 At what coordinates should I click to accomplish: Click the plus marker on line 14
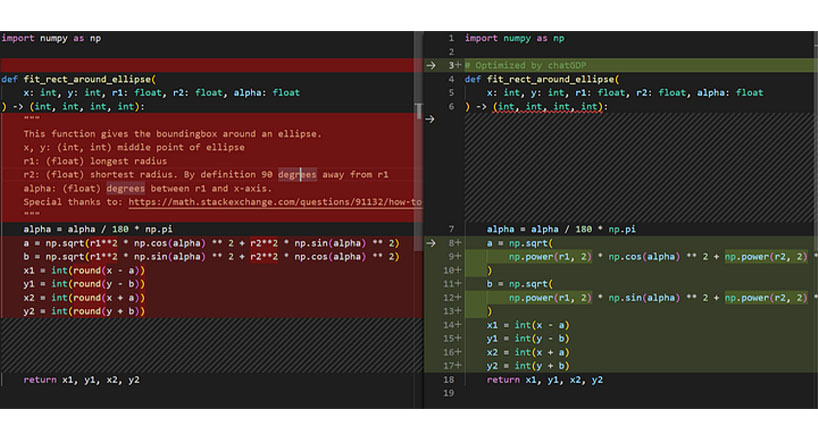point(459,325)
